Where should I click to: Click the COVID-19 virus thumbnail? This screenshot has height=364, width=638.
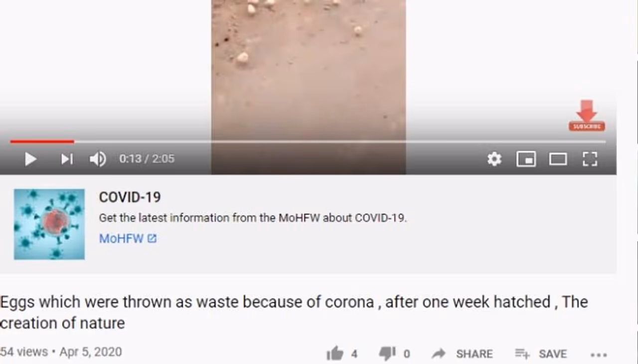click(49, 224)
